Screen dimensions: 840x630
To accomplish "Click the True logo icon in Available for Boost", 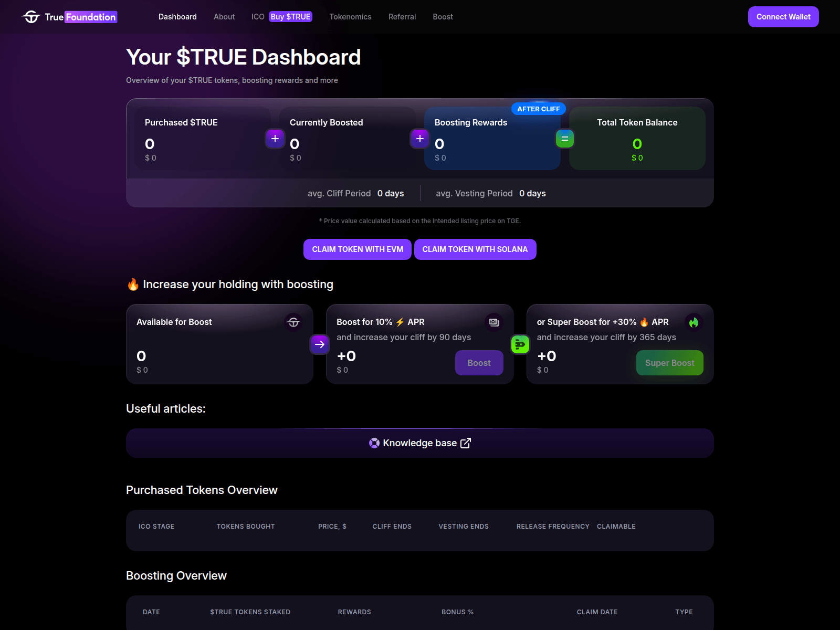I will pos(293,322).
